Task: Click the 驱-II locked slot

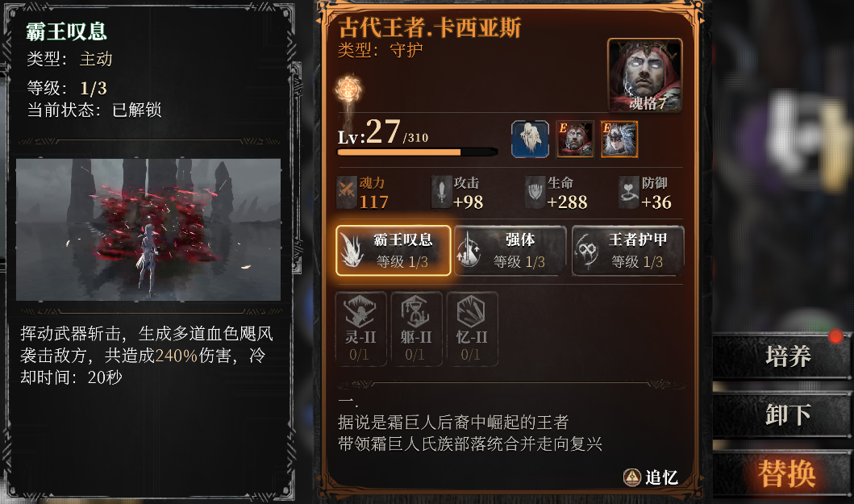Action: (416, 328)
